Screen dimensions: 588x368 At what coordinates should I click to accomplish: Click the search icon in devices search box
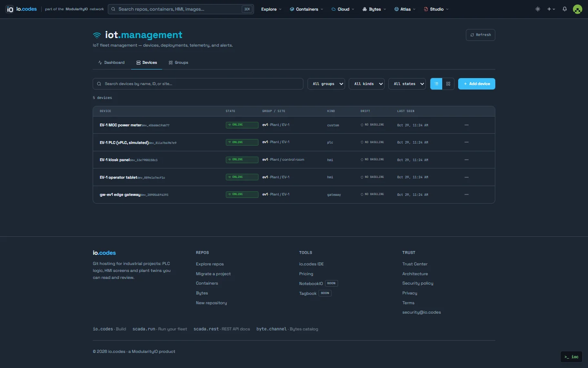[x=99, y=84]
